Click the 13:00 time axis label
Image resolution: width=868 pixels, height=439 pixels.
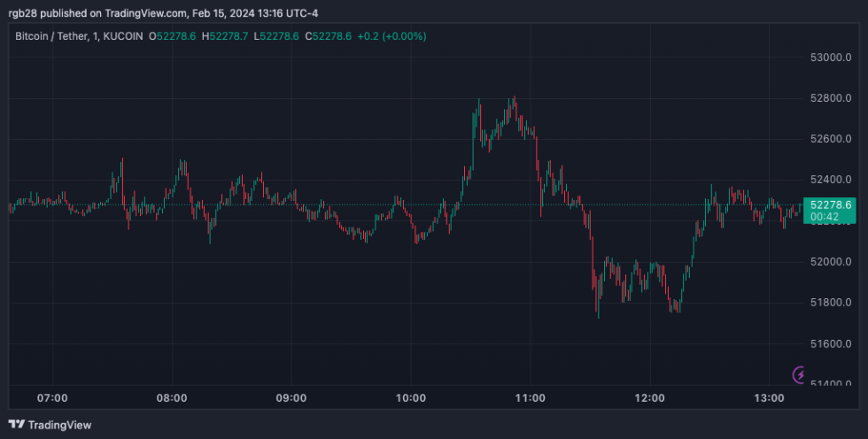(769, 397)
